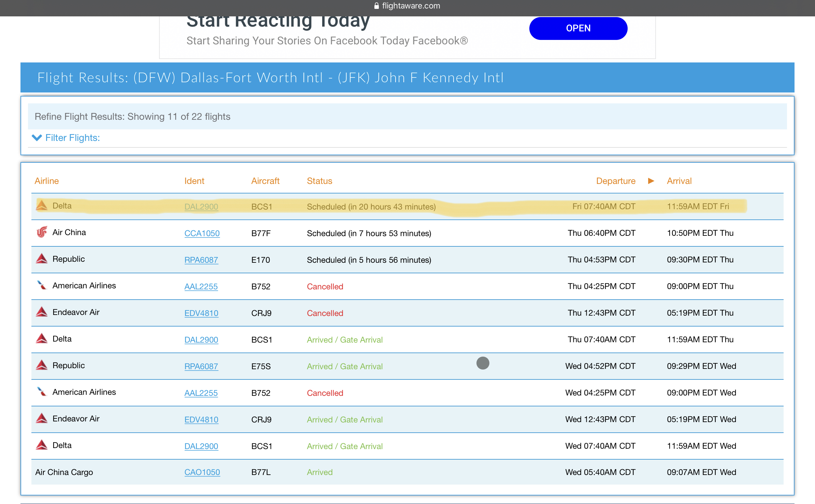This screenshot has width=815, height=504.
Task: Open the CAO1050 Air China Cargo link
Action: point(202,472)
